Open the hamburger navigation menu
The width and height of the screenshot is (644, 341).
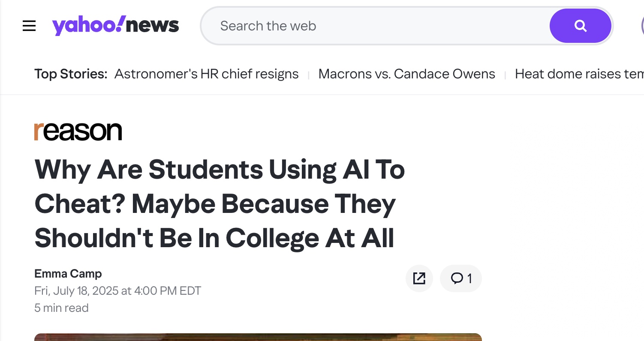click(29, 26)
